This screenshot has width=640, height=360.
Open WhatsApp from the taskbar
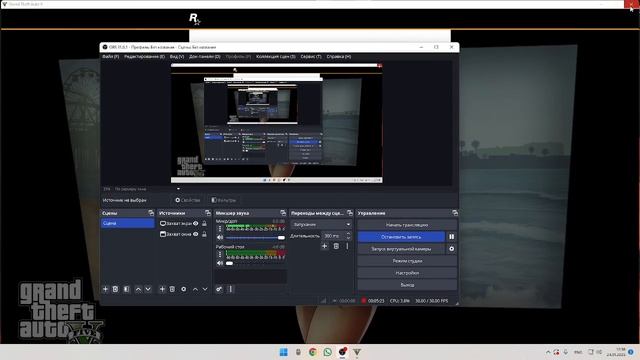327,352
